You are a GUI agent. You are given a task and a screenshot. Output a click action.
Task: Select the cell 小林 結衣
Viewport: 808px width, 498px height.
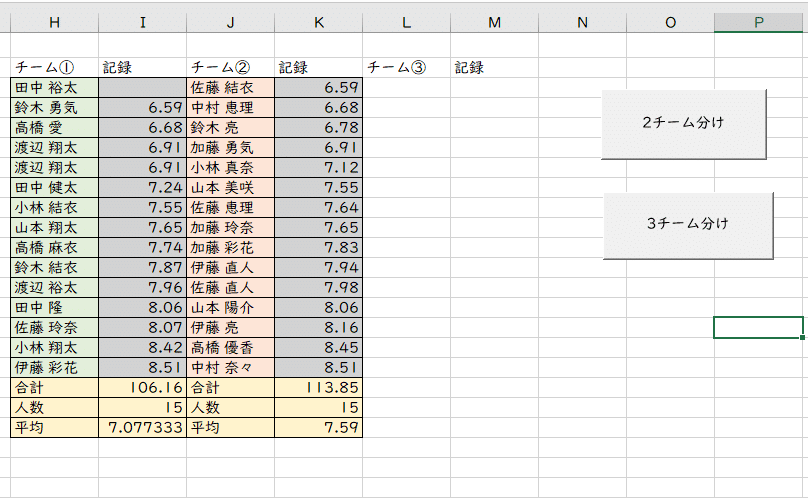tap(54, 208)
